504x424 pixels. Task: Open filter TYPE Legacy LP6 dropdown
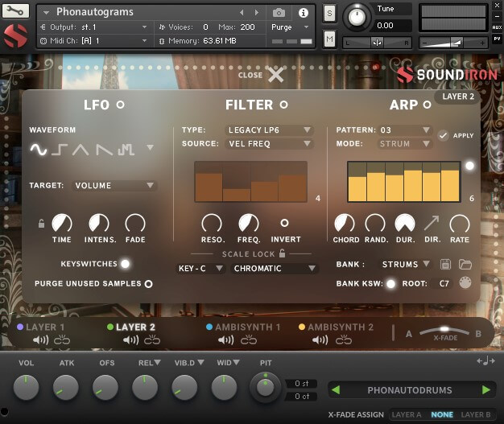tap(270, 130)
